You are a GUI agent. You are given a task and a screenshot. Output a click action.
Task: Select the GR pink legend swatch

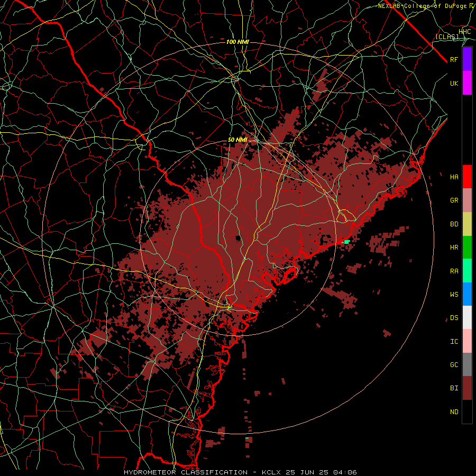coord(467,200)
